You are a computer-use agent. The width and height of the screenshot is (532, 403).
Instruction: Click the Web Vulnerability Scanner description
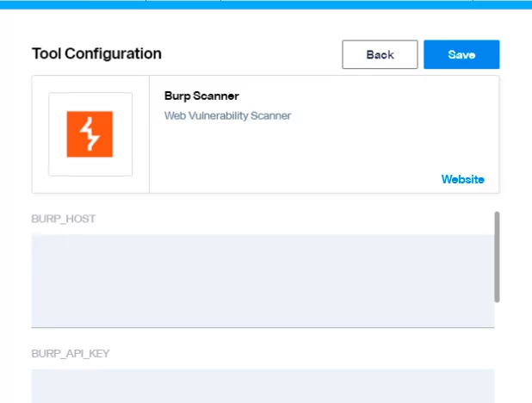pos(227,115)
